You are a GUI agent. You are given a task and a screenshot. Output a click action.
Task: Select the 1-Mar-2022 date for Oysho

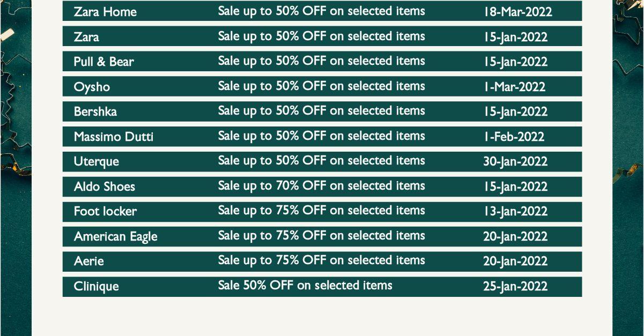click(515, 87)
